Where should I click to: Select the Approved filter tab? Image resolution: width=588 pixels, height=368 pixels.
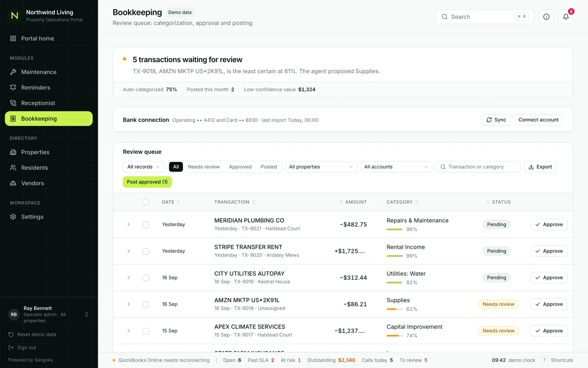pos(240,167)
